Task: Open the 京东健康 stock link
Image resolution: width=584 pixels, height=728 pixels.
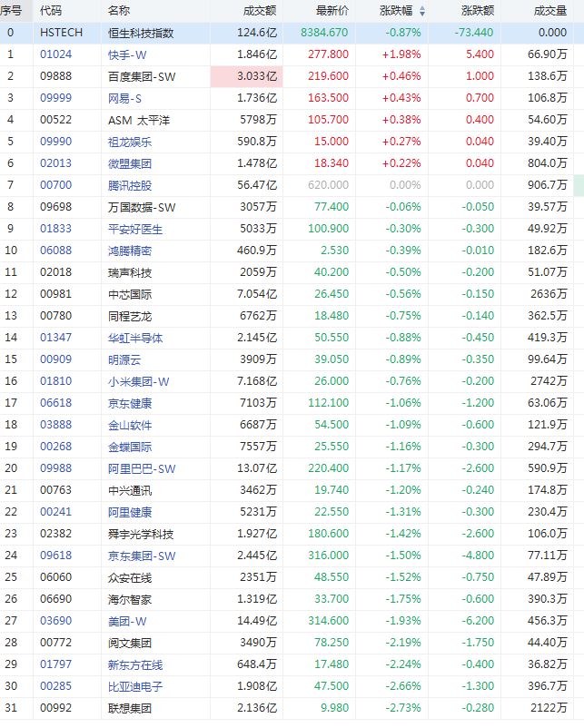Action: click(x=129, y=403)
